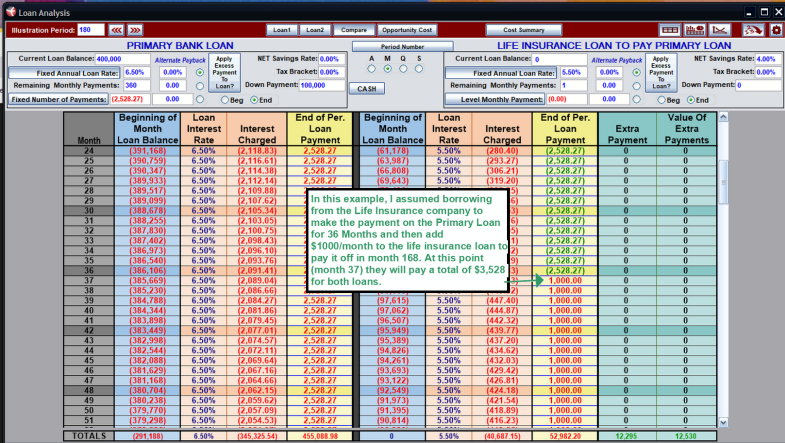This screenshot has width=785, height=443.
Task: Click the scroll up arrow of the table
Action: pyautogui.click(x=723, y=117)
